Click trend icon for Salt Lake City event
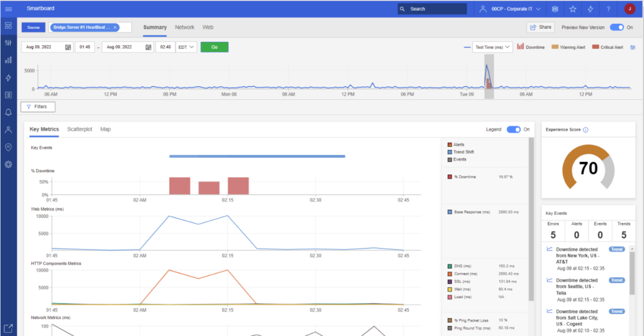The image size is (644, 336). tap(549, 311)
